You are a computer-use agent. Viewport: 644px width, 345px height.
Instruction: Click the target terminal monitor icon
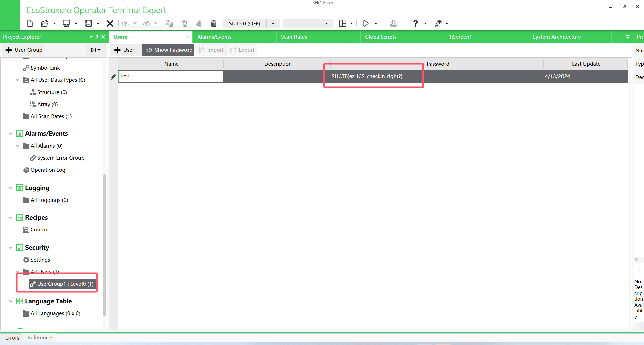66,23
